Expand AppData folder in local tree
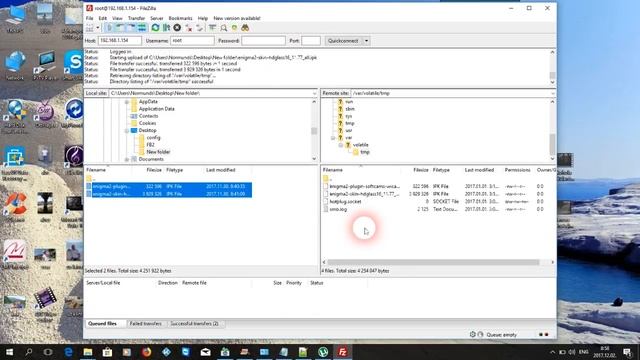Viewport: 640px width, 360px height. (127, 102)
